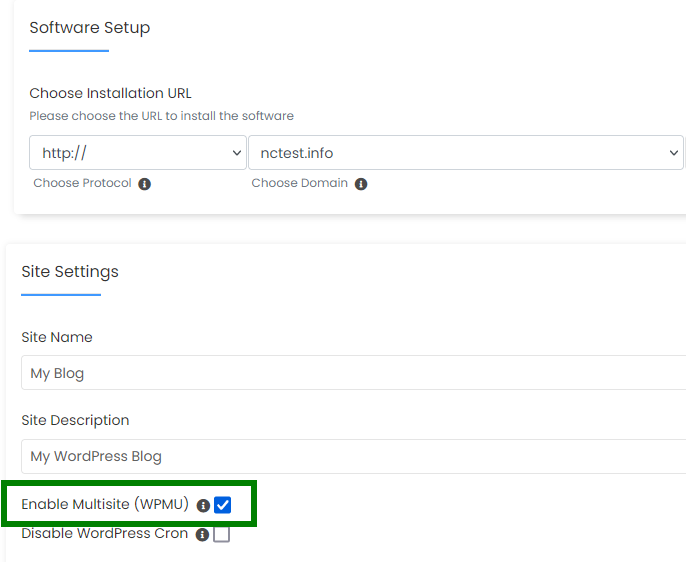Click info icon next to Choose Protocol

(x=144, y=184)
